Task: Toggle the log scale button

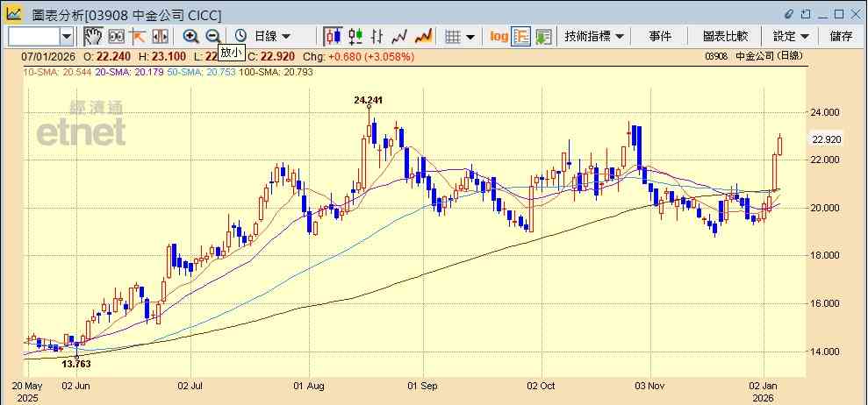Action: click(499, 37)
